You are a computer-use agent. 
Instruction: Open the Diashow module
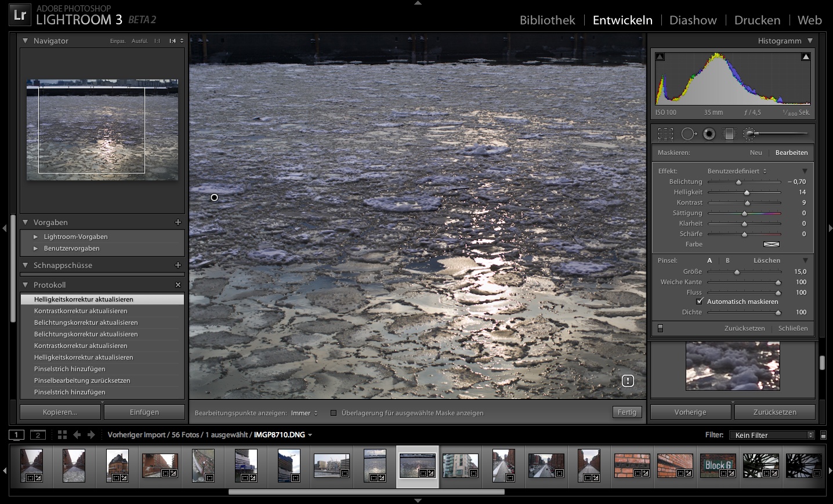click(x=693, y=20)
